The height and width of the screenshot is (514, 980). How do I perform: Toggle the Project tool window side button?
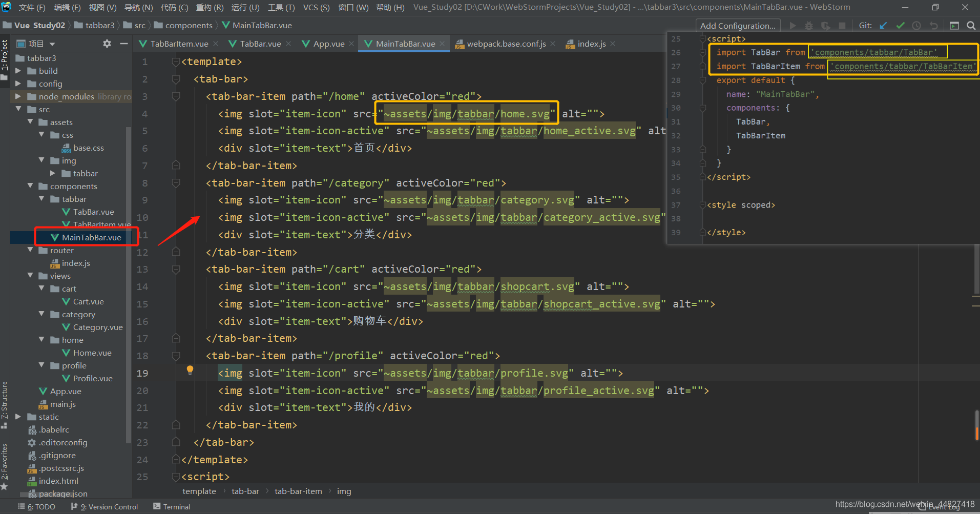[5, 59]
